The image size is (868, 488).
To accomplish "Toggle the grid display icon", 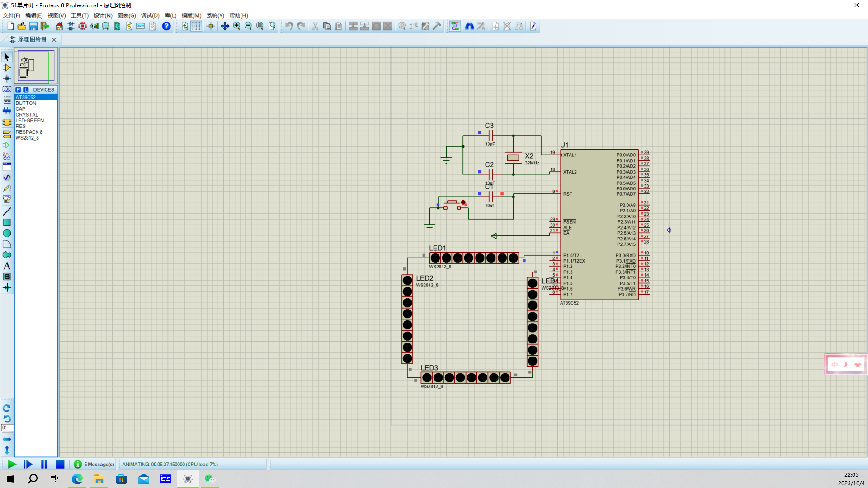I will pyautogui.click(x=196, y=26).
